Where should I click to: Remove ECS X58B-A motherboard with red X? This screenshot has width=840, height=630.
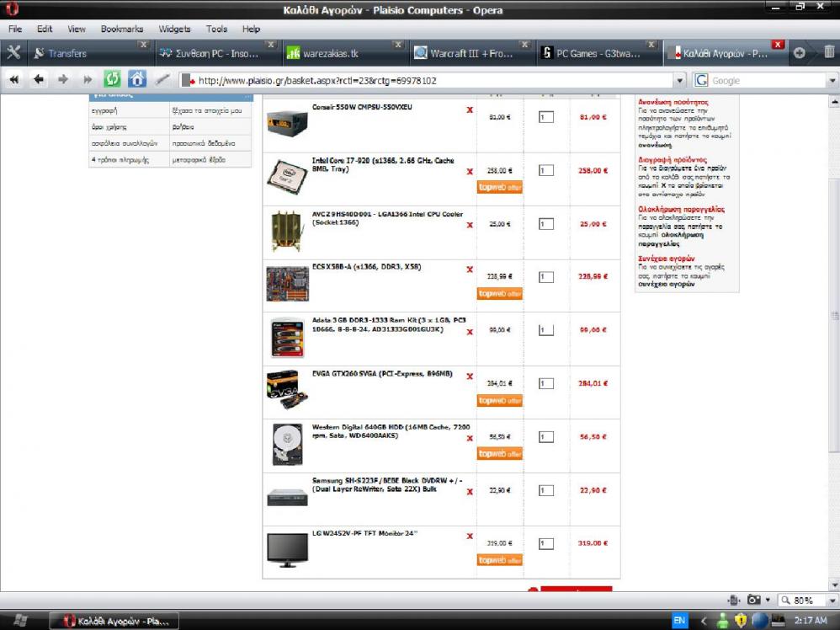pos(470,270)
